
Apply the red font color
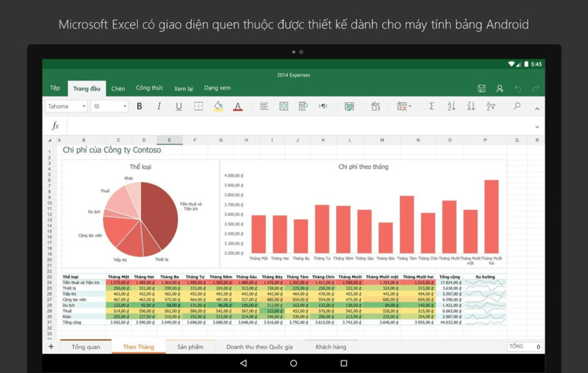(x=237, y=106)
